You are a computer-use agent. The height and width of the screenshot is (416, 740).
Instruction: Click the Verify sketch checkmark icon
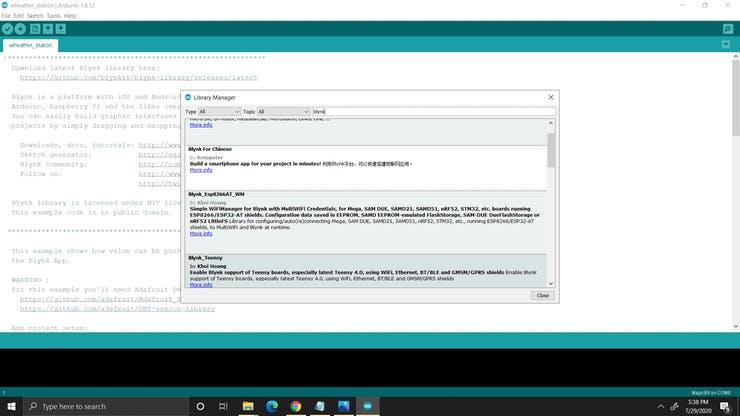7,29
